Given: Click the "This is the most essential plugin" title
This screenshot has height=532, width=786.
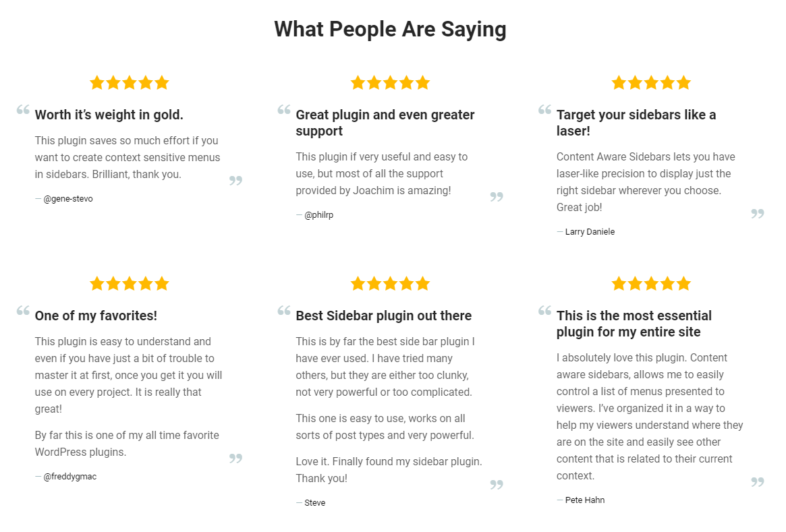Looking at the screenshot, I should [x=634, y=324].
